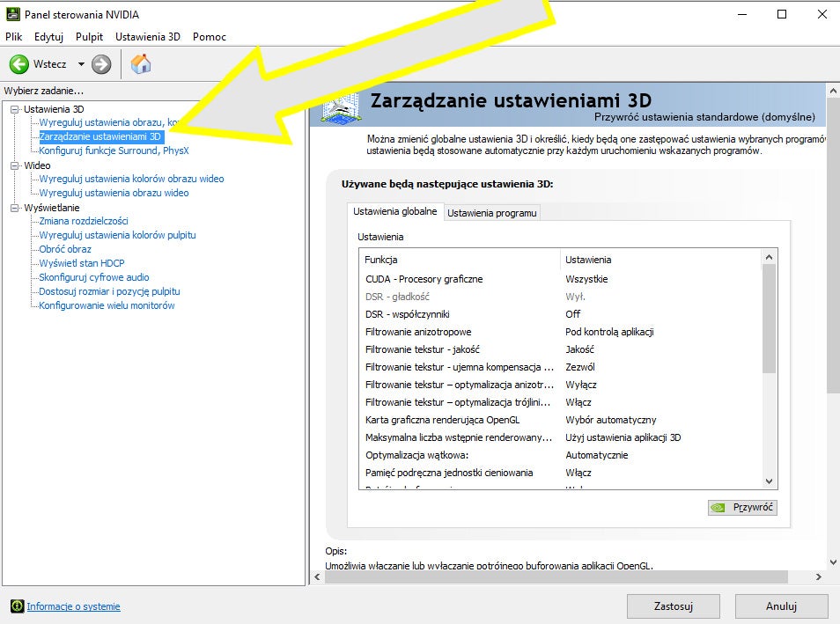Click the grey forward arrow icon
This screenshot has width=840, height=624.
tap(100, 64)
